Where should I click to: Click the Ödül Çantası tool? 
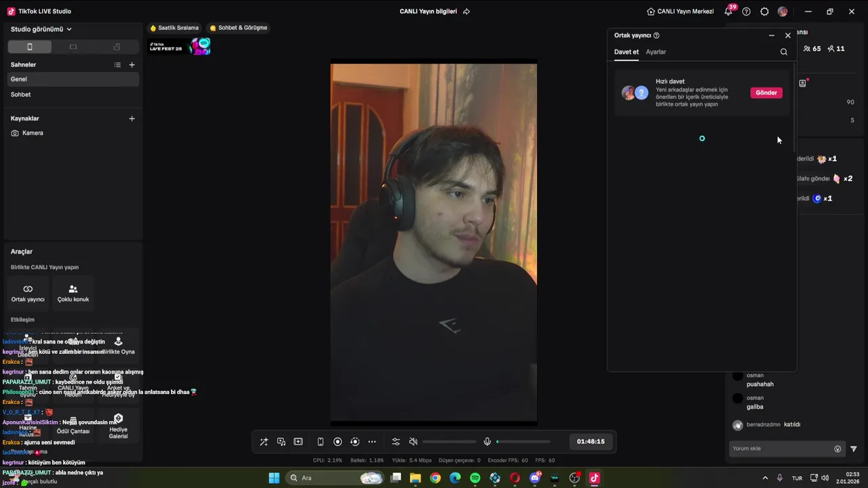[x=73, y=426]
